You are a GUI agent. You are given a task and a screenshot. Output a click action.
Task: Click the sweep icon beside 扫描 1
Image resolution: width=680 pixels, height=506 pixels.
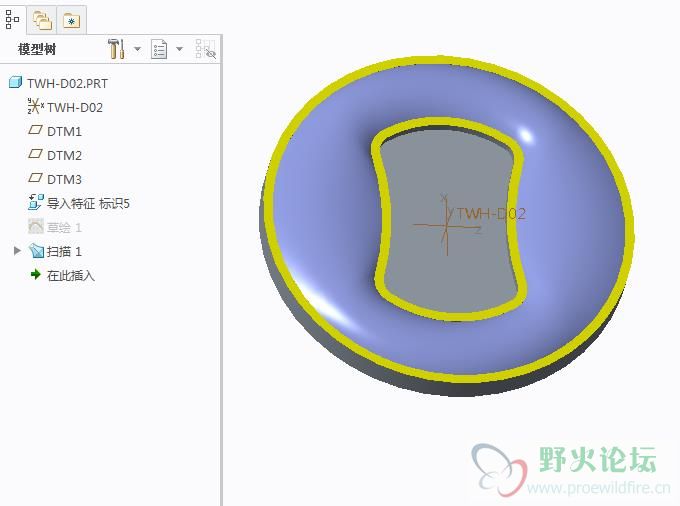pos(36,251)
